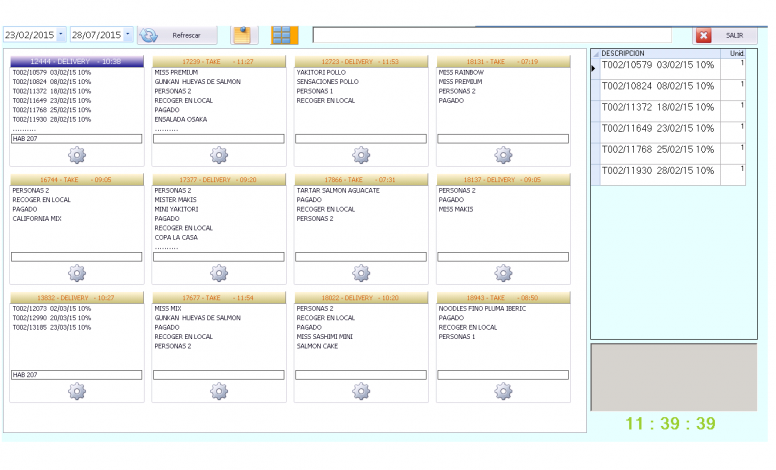Open gear options for order 16744 TAKE
Image resolution: width=776 pixels, height=470 pixels.
point(77,273)
